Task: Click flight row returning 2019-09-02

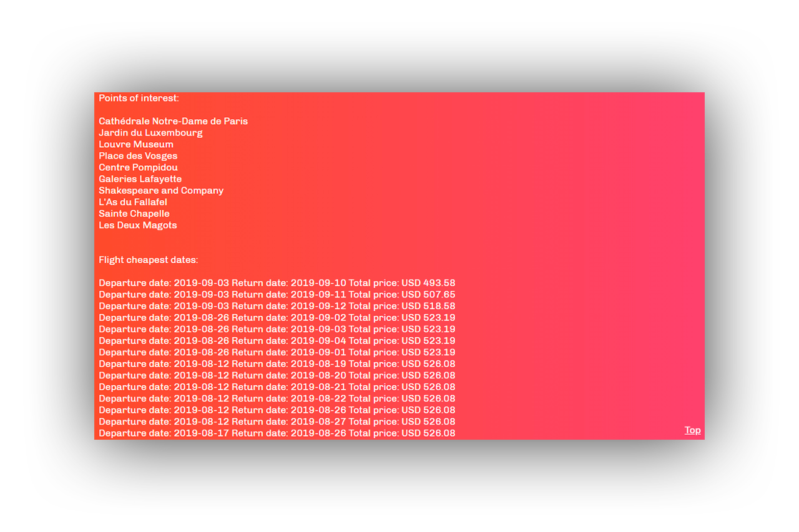Action: coord(277,317)
